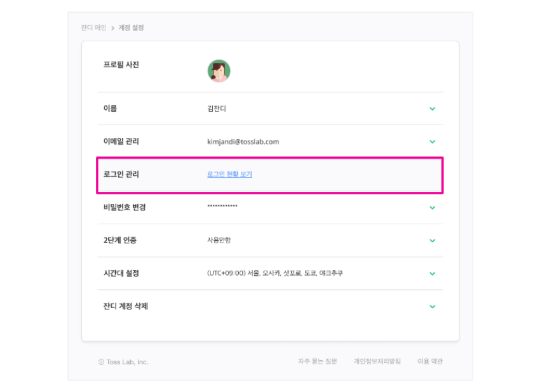Open 자주 묻는 질문 footer link
This screenshot has height=392, width=549.
pos(318,362)
